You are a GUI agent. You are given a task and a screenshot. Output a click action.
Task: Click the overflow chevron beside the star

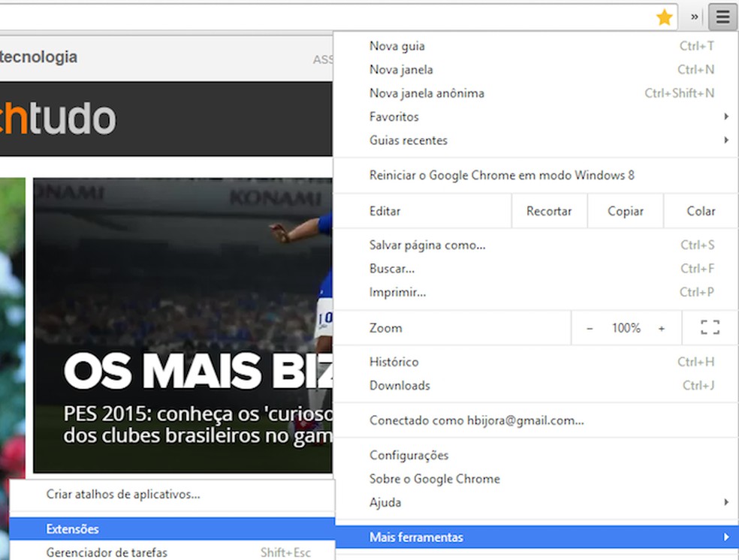(x=694, y=17)
